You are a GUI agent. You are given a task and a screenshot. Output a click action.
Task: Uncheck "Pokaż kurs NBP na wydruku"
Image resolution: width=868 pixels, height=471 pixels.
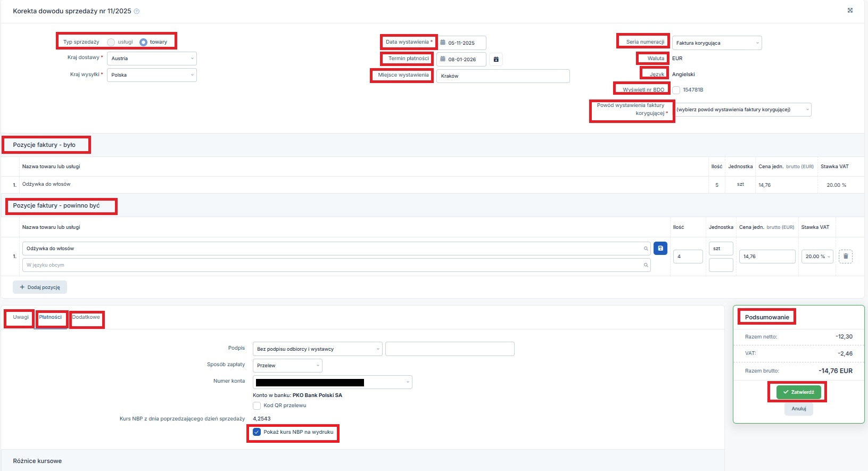point(257,432)
